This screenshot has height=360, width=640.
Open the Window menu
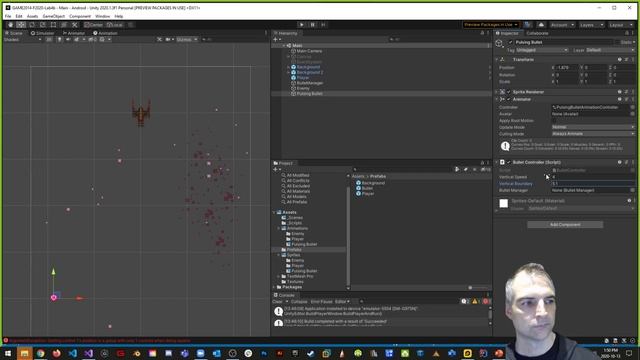[102, 16]
